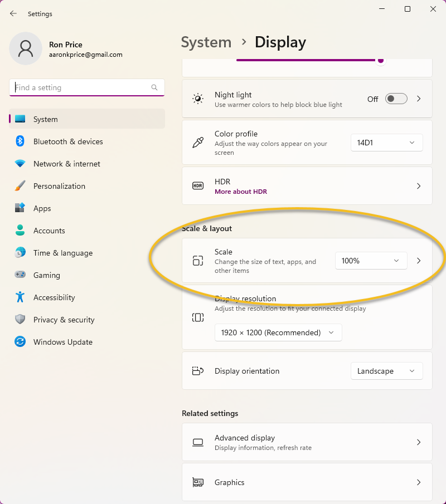Turn on the Night light toggle
Image resolution: width=446 pixels, height=504 pixels.
[396, 99]
